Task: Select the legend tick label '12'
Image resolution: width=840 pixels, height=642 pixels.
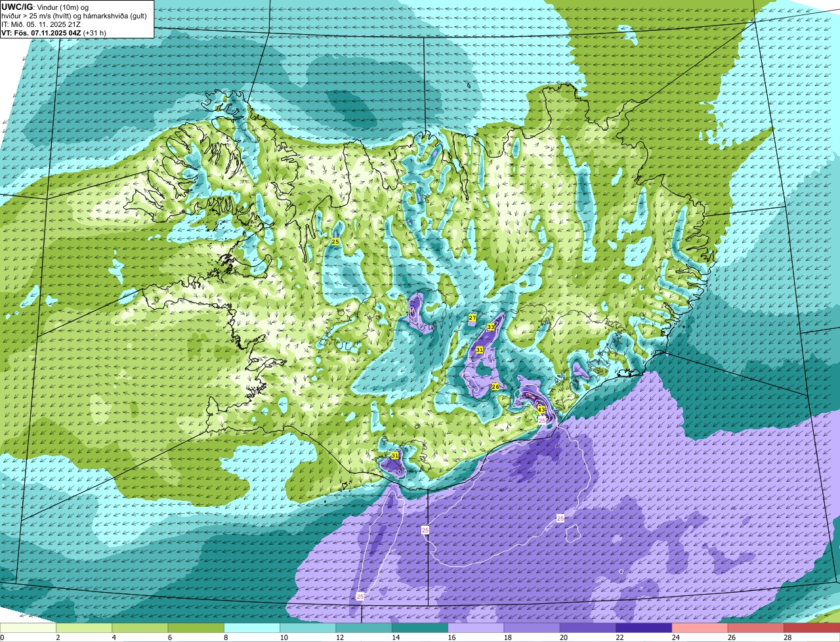Action: 339,637
